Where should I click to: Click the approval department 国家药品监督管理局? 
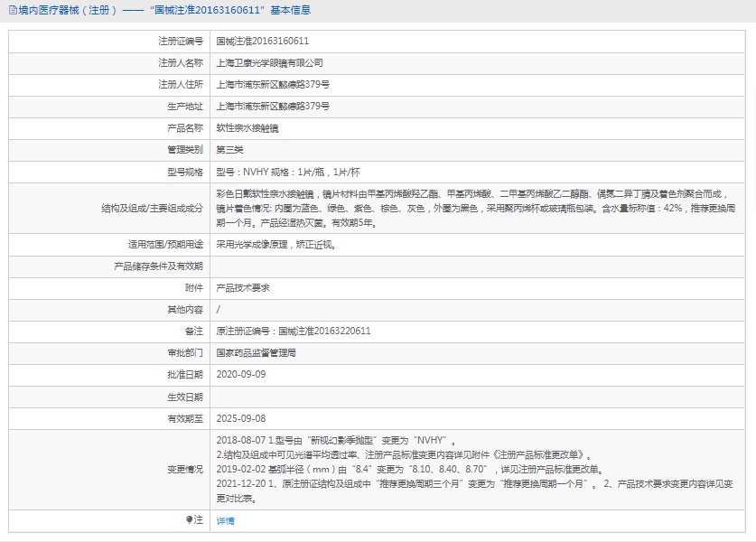257,352
